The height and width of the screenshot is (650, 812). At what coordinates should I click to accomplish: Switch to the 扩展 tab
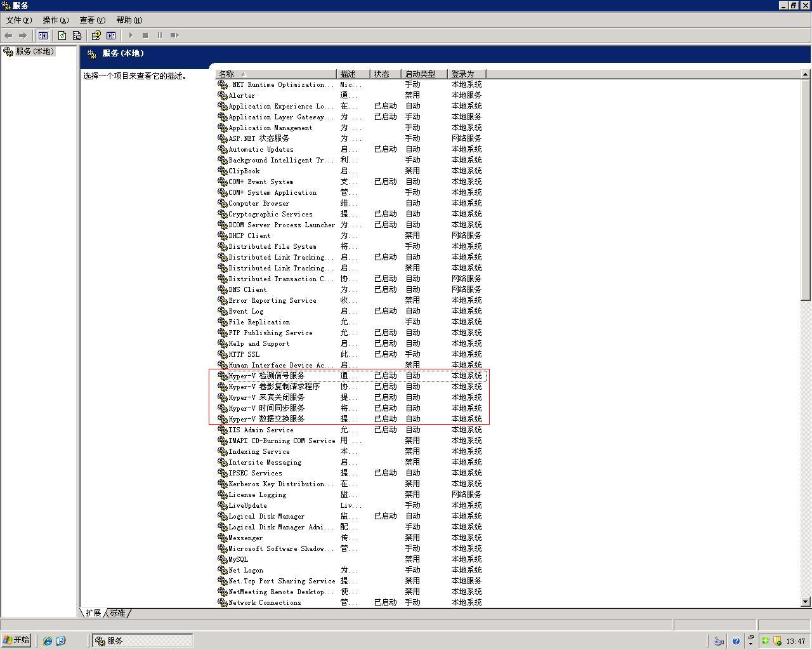(93, 613)
